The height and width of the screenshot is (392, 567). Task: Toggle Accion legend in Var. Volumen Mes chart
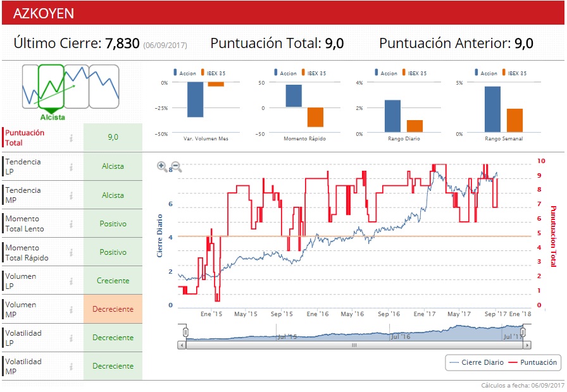(185, 73)
